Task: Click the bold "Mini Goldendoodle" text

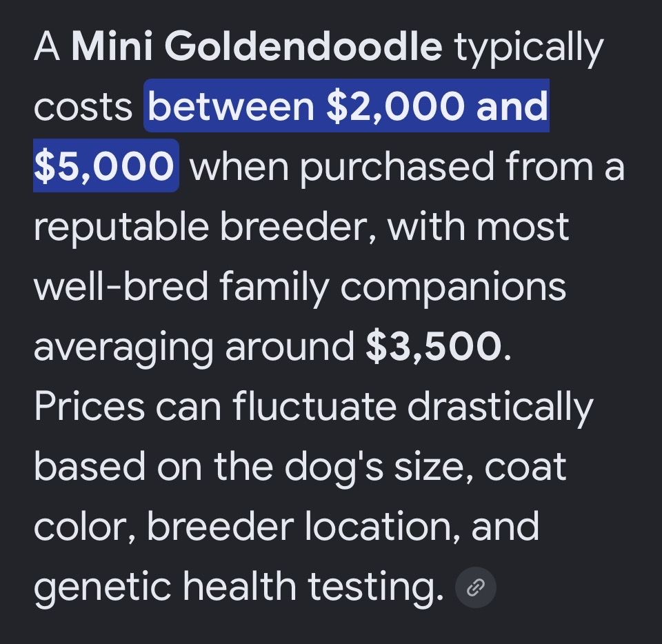Action: [257, 46]
